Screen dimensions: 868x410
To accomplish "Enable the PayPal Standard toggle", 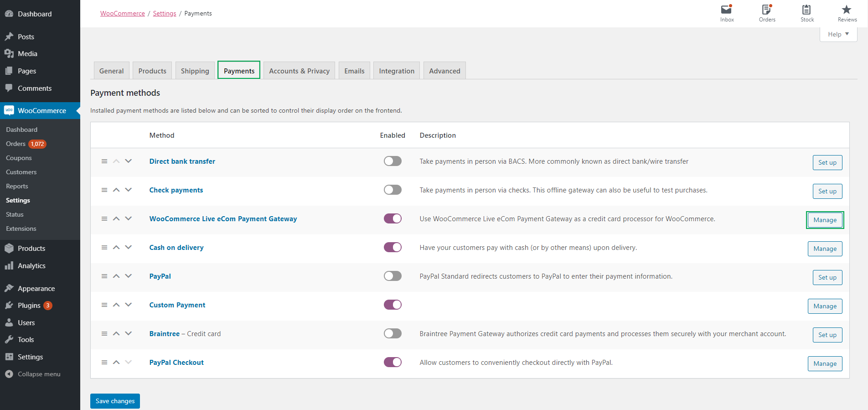I will (393, 276).
